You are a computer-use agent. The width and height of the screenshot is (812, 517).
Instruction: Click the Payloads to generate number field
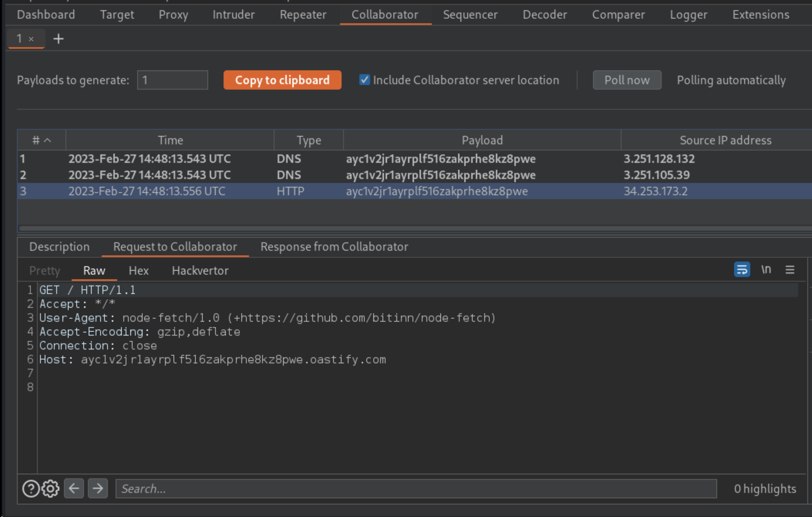pos(172,80)
